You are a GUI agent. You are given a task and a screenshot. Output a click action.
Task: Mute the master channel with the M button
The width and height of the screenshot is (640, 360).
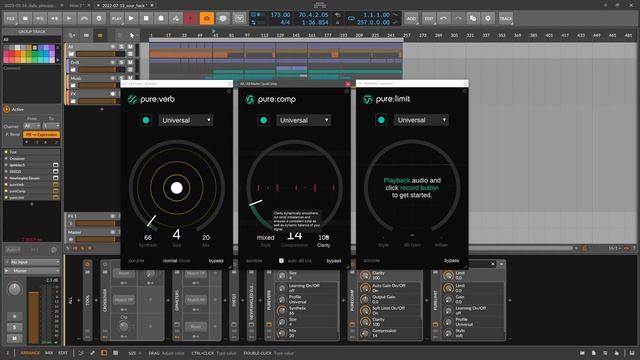coord(15,338)
